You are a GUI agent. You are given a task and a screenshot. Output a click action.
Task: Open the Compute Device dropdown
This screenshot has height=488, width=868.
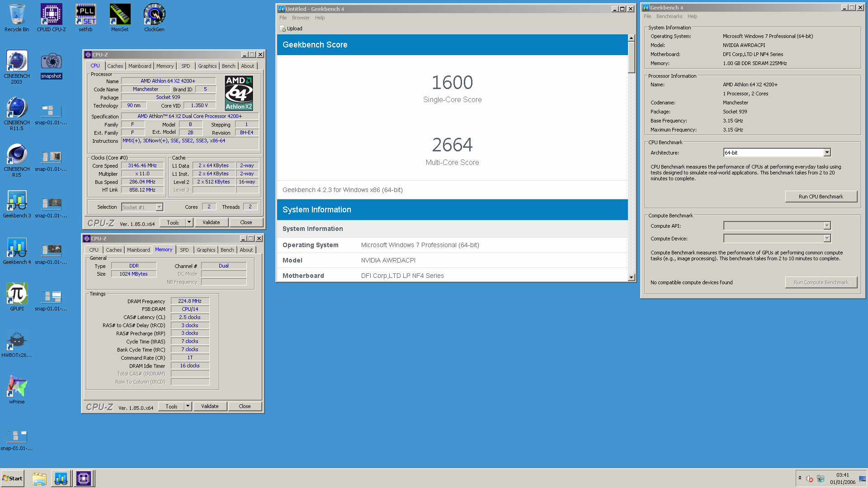[x=827, y=239]
